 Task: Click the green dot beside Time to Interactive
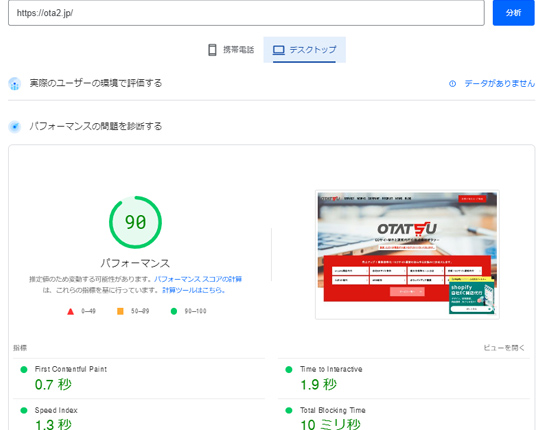tap(289, 369)
